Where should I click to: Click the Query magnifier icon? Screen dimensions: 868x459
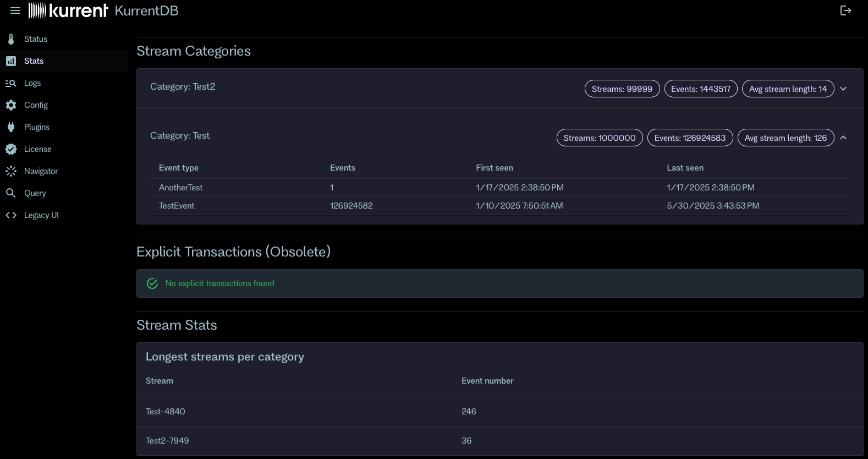point(11,193)
